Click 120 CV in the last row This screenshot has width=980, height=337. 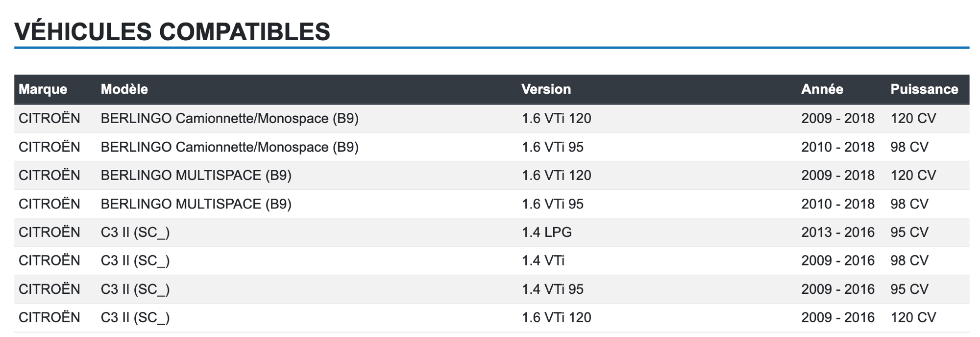(913, 317)
